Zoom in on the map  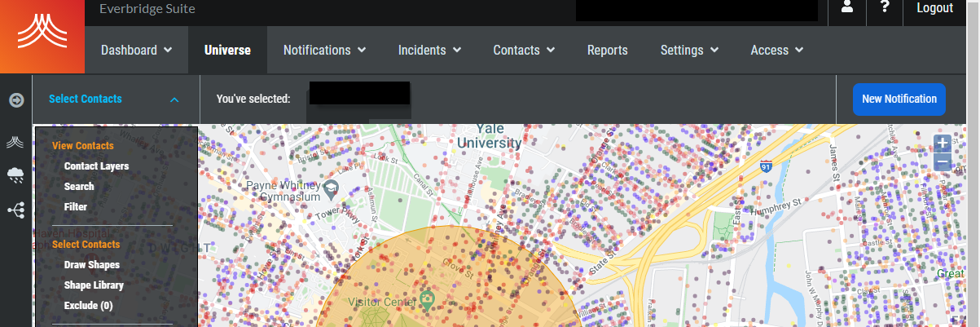[943, 144]
